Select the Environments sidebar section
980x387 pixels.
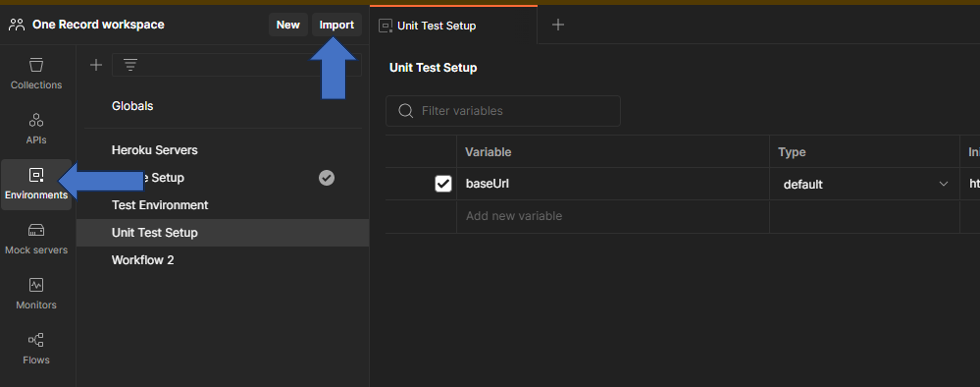[x=36, y=184]
